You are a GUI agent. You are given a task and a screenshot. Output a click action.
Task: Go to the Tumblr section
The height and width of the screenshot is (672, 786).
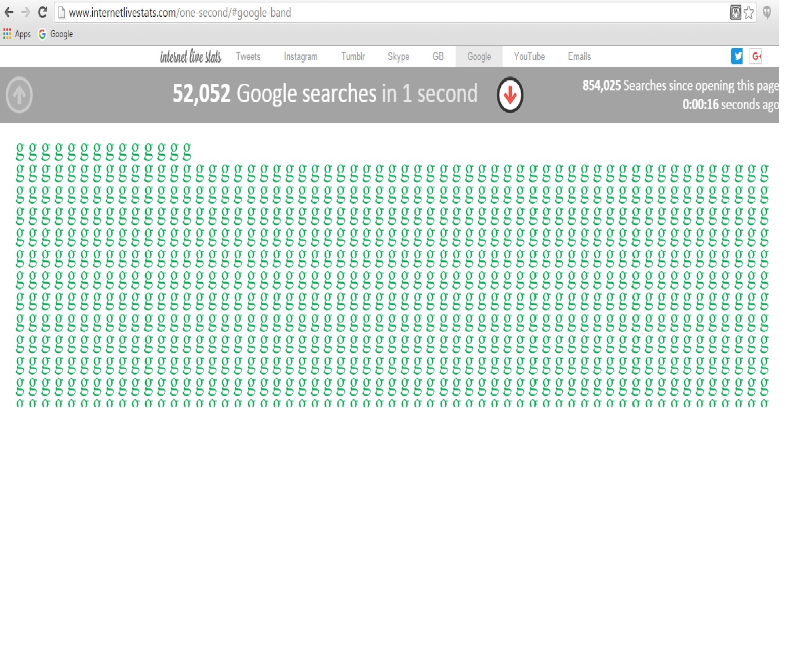[x=353, y=57]
